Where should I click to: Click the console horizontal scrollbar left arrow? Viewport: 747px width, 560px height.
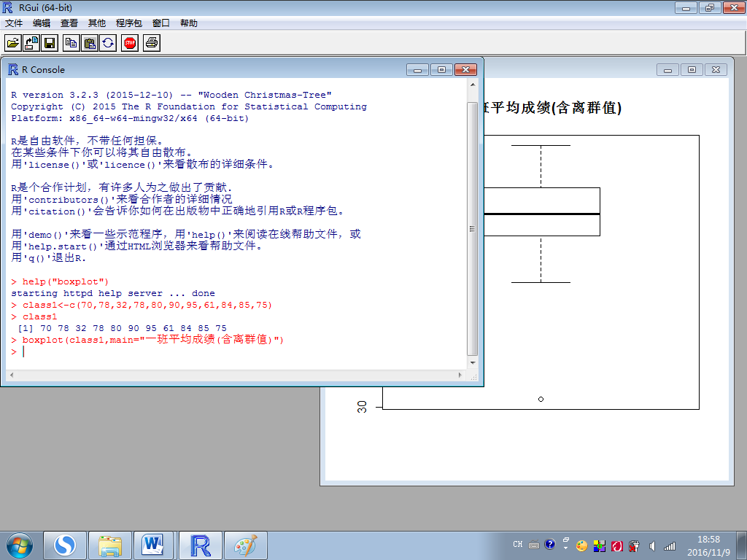[12, 376]
